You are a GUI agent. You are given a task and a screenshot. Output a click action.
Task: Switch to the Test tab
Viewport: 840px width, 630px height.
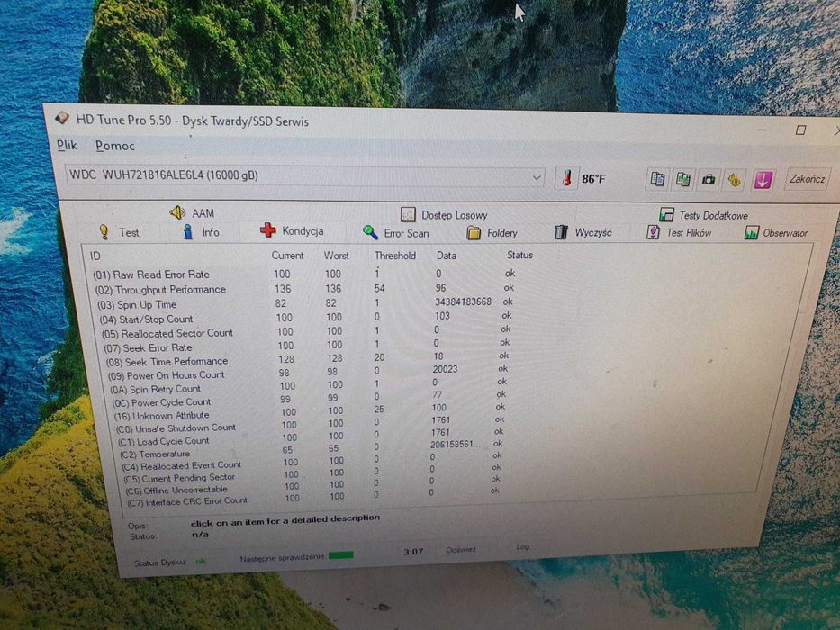click(x=119, y=232)
